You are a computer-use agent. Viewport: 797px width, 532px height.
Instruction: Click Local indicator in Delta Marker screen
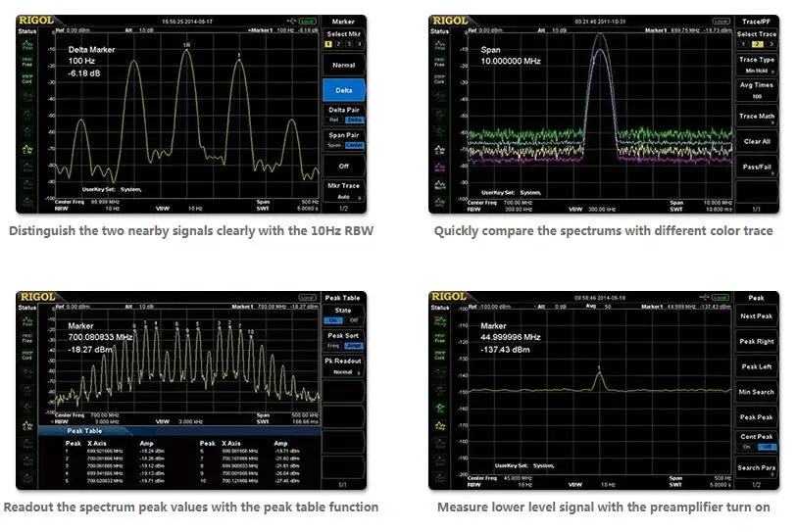coord(307,21)
